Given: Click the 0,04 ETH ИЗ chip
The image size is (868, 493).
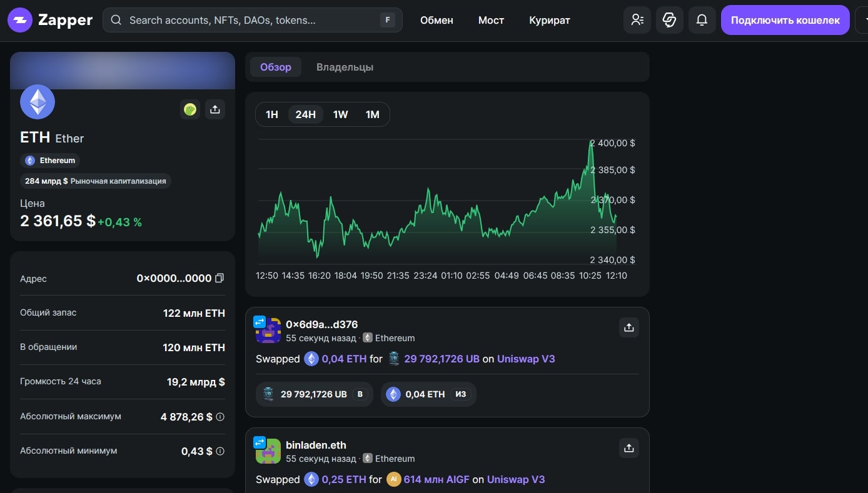Looking at the screenshot, I should (x=428, y=394).
